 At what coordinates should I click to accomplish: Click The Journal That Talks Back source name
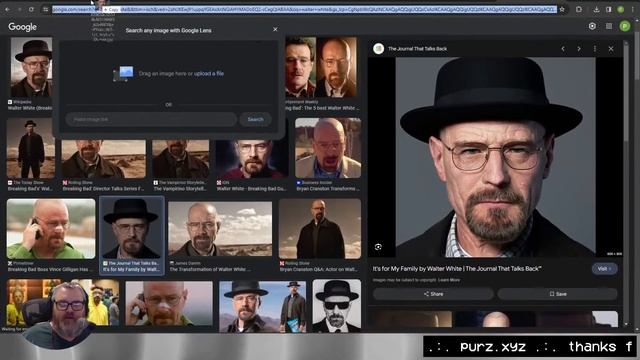tap(417, 49)
